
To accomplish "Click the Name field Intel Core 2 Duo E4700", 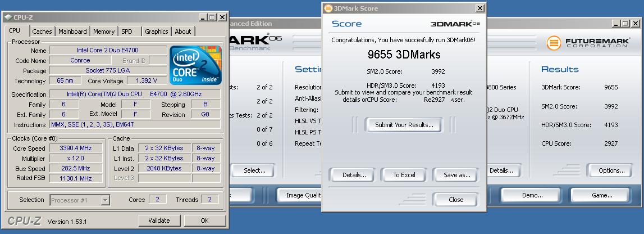I will (108, 50).
